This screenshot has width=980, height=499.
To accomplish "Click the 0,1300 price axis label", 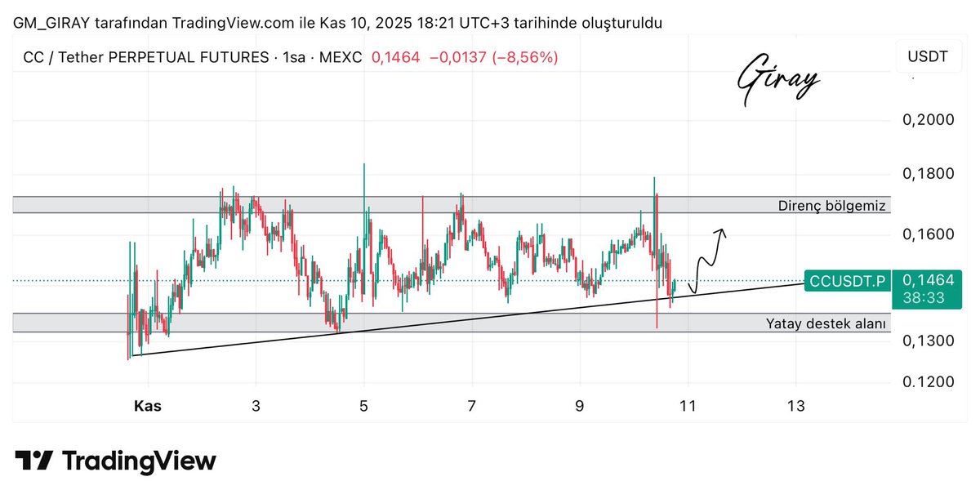I will (x=928, y=341).
